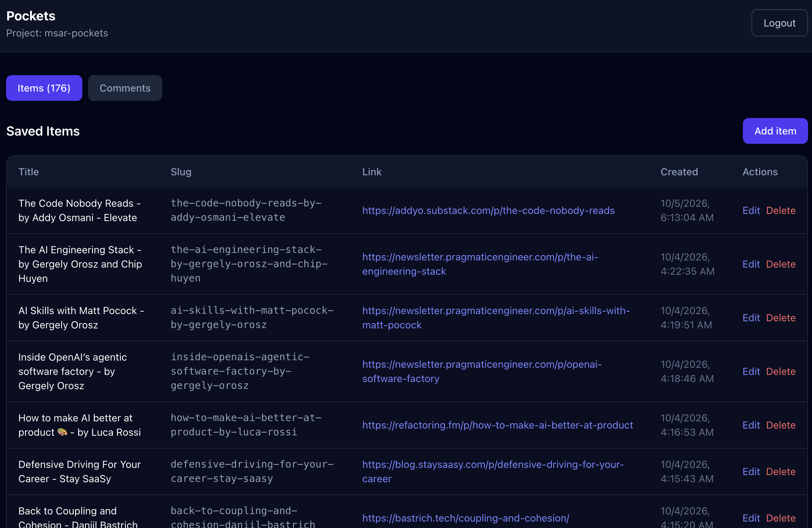Edit AI Skills with Matt Pocock item

pos(751,318)
